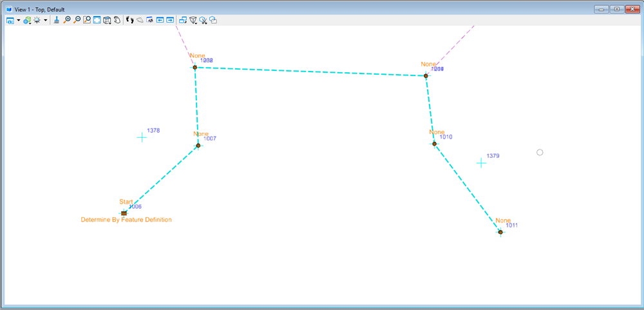Click the View Previous arrow icon
The height and width of the screenshot is (310, 644).
160,20
